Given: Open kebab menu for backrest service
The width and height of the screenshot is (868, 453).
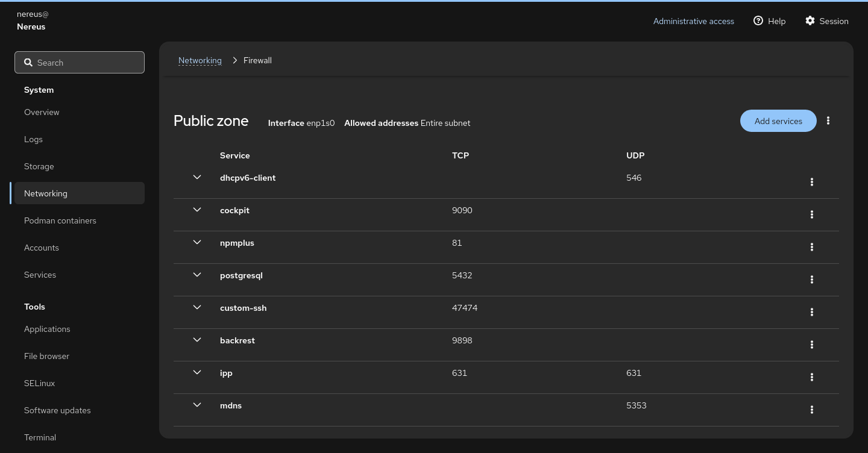Looking at the screenshot, I should click(x=812, y=345).
